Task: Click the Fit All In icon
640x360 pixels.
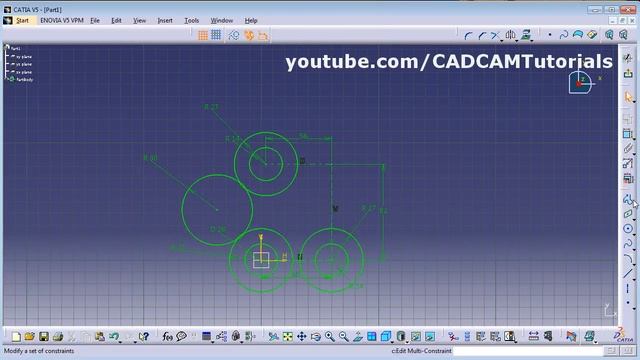Action: 288,337
